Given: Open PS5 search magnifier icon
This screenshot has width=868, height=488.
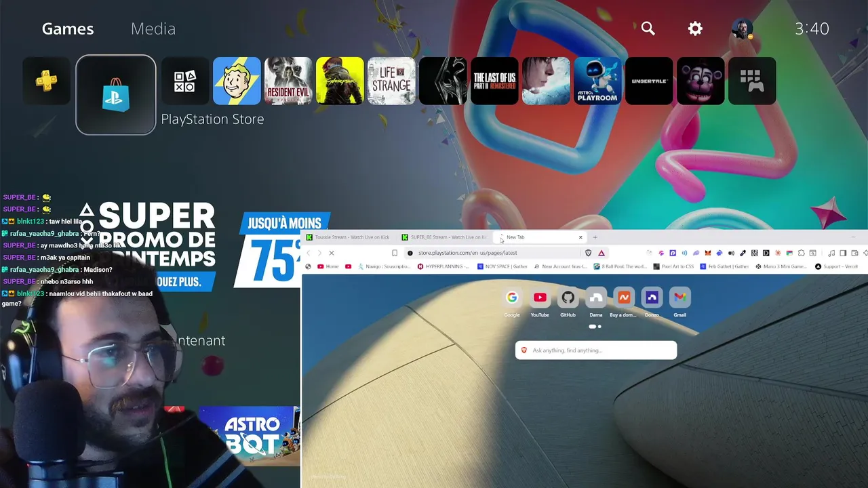Looking at the screenshot, I should [x=648, y=28].
